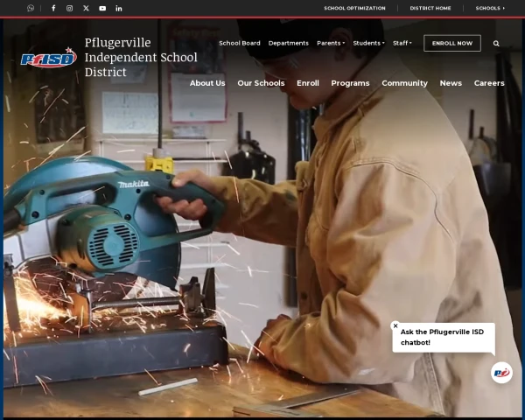Select About Us in main navigation
This screenshot has width=525, height=420.
tap(207, 83)
